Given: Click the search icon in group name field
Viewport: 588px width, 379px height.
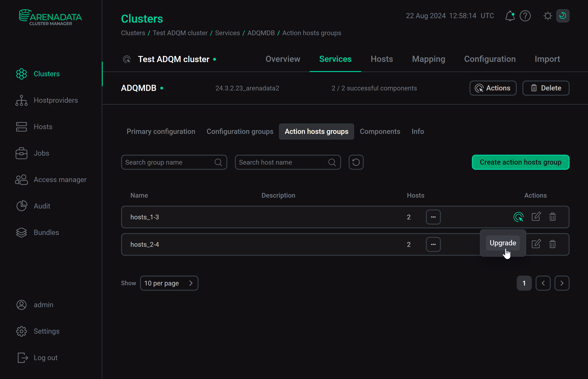Looking at the screenshot, I should coord(218,162).
